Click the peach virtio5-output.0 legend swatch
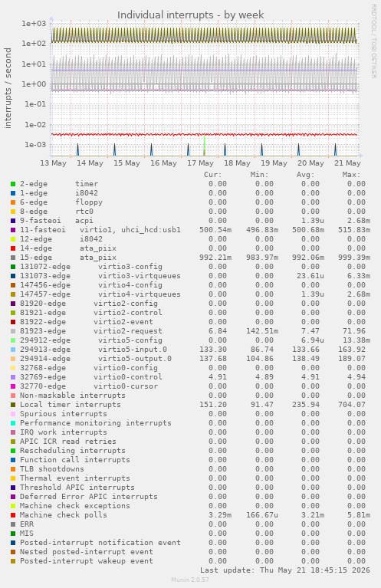The height and width of the screenshot is (588, 381). (x=13, y=359)
